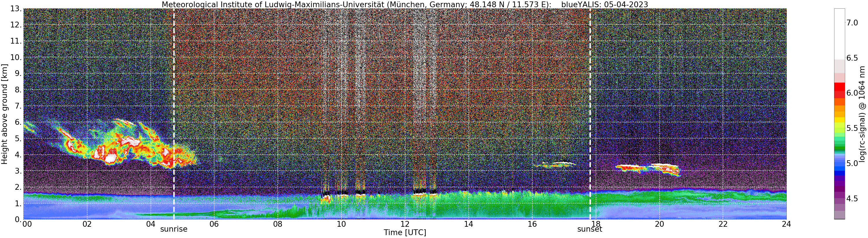The width and height of the screenshot is (868, 238).
Task: Click the x-axis tick label '18'
Action: 596,224
